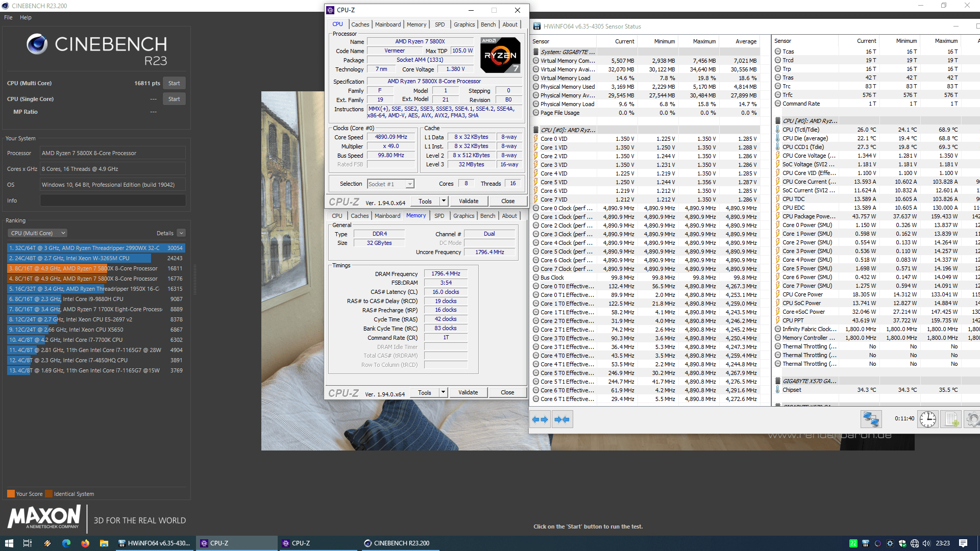The width and height of the screenshot is (980, 551).
Task: Click HWiNFO expand columns arrows icon
Action: pos(540,419)
